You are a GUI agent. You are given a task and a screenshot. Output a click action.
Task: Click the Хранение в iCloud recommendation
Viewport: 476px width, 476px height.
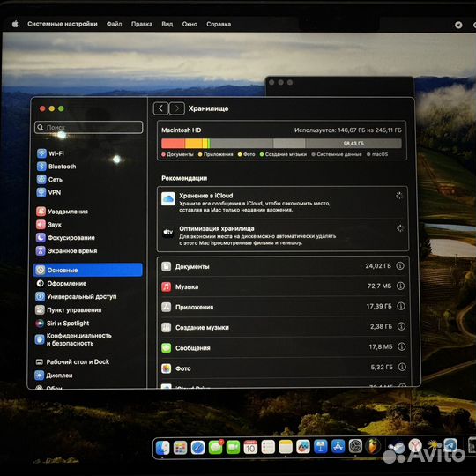(x=283, y=202)
